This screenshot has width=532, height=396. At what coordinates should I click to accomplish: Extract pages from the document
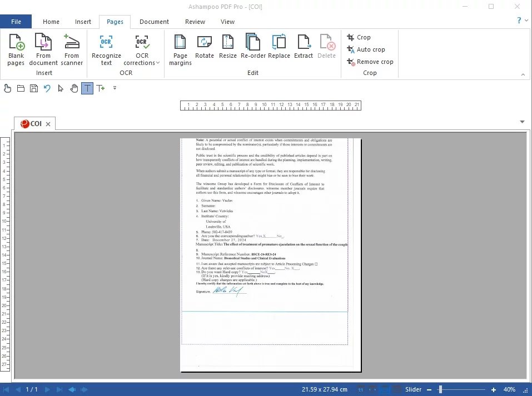coord(304,47)
